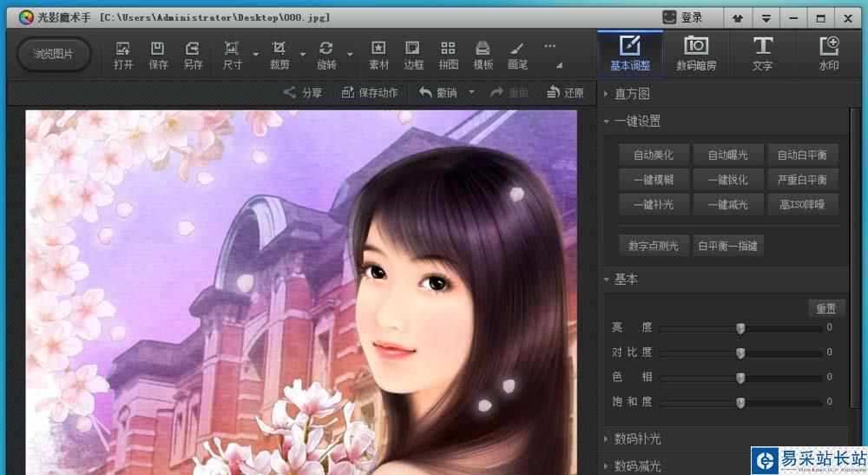
Task: Open the skin (shirt) icon in title bar
Action: point(737,18)
